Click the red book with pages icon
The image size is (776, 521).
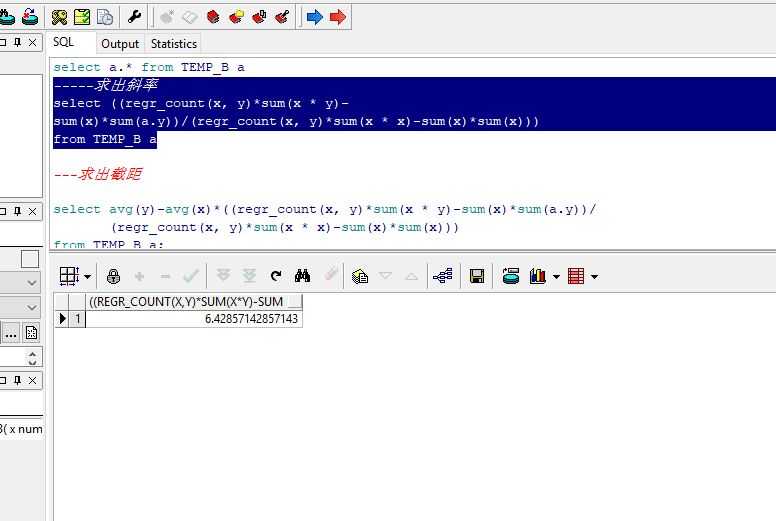[259, 17]
